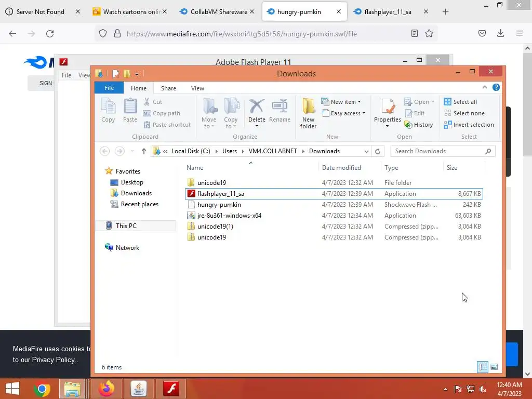
Task: Click the History command
Action: [x=419, y=125]
